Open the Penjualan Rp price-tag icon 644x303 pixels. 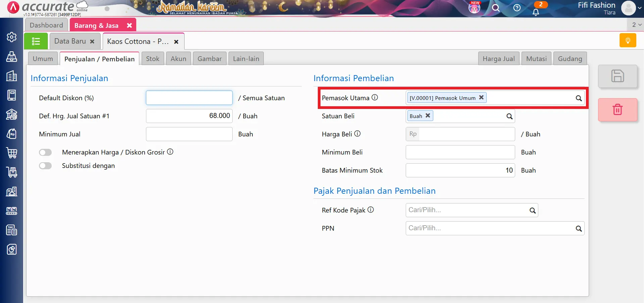[12, 133]
